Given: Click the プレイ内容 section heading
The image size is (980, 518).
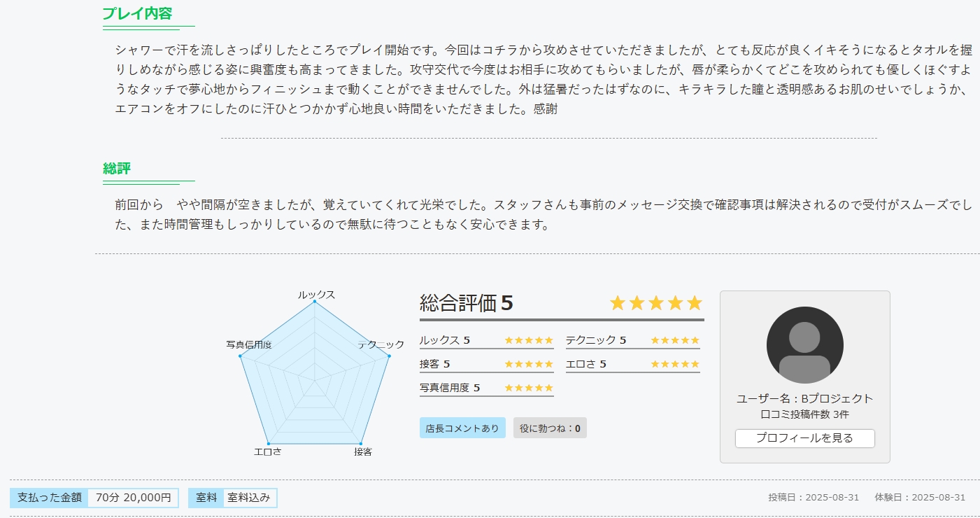Looking at the screenshot, I should click(137, 13).
